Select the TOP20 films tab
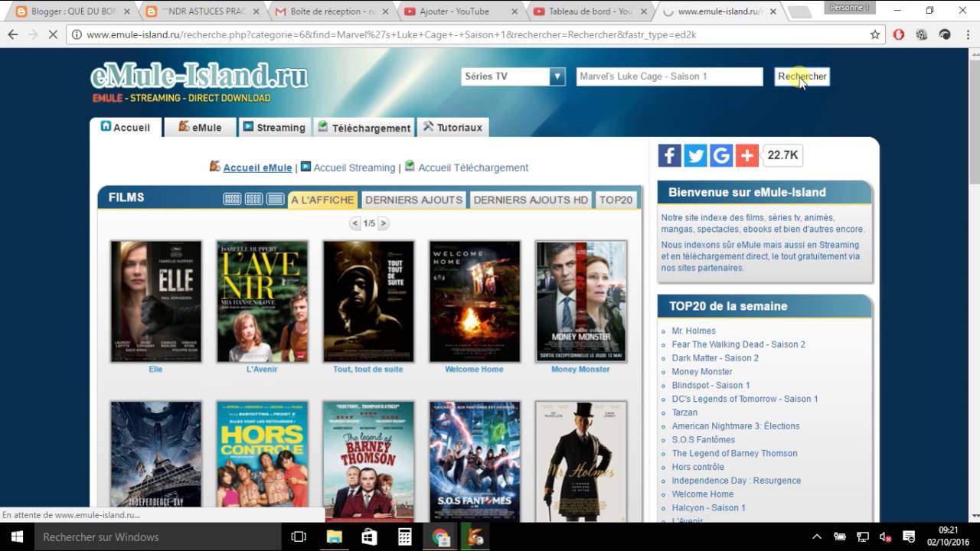The image size is (980, 551). 616,200
